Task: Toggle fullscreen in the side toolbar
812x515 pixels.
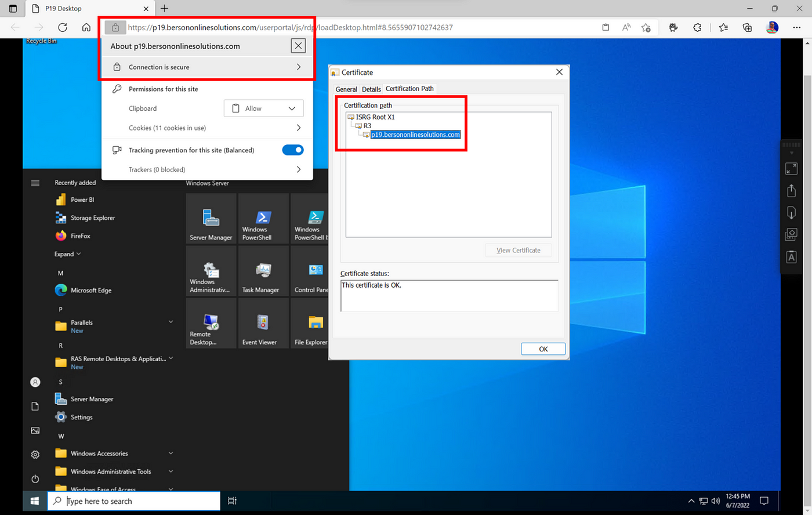Action: (791, 168)
